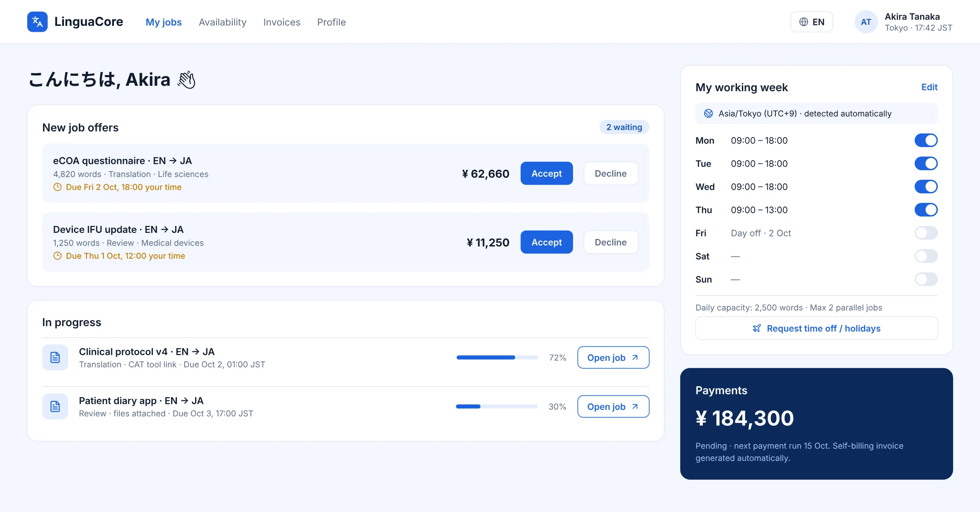The image size is (980, 512).
Task: Decline the Device IFU update offer
Action: (x=611, y=242)
